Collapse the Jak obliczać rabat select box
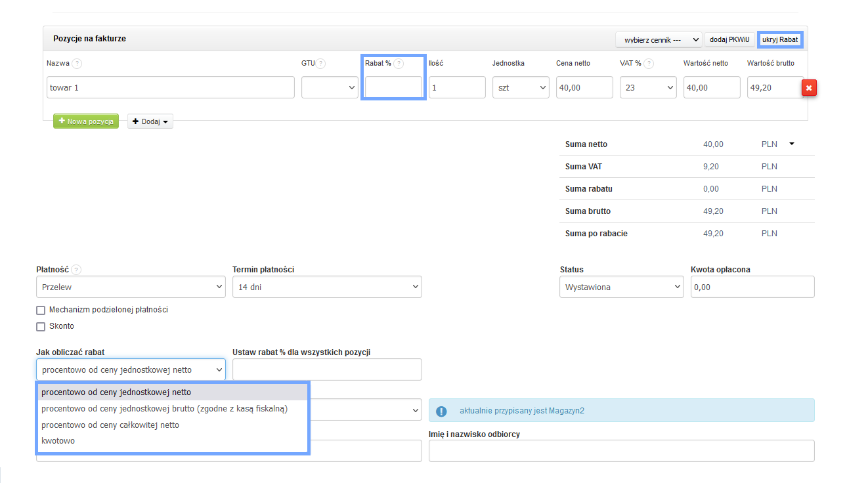The height and width of the screenshot is (483, 868). [131, 369]
